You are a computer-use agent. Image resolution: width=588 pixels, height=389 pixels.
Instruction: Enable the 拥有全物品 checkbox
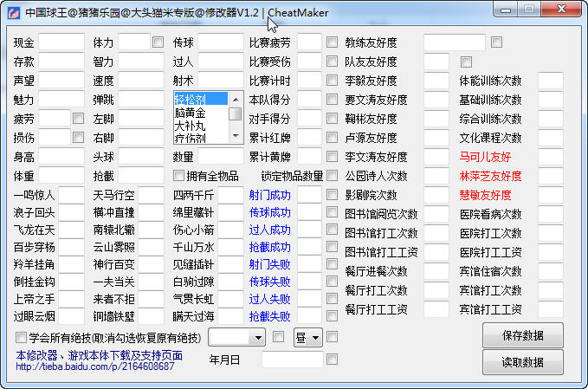tap(178, 176)
